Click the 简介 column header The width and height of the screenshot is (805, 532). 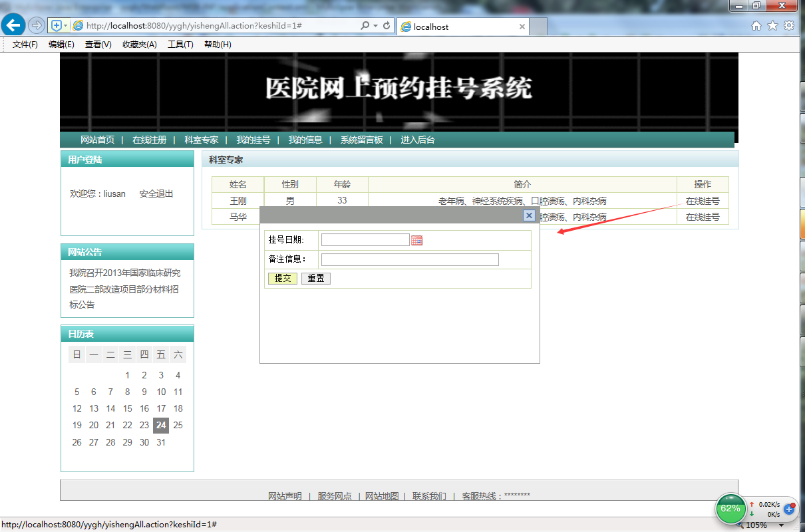[x=522, y=184]
